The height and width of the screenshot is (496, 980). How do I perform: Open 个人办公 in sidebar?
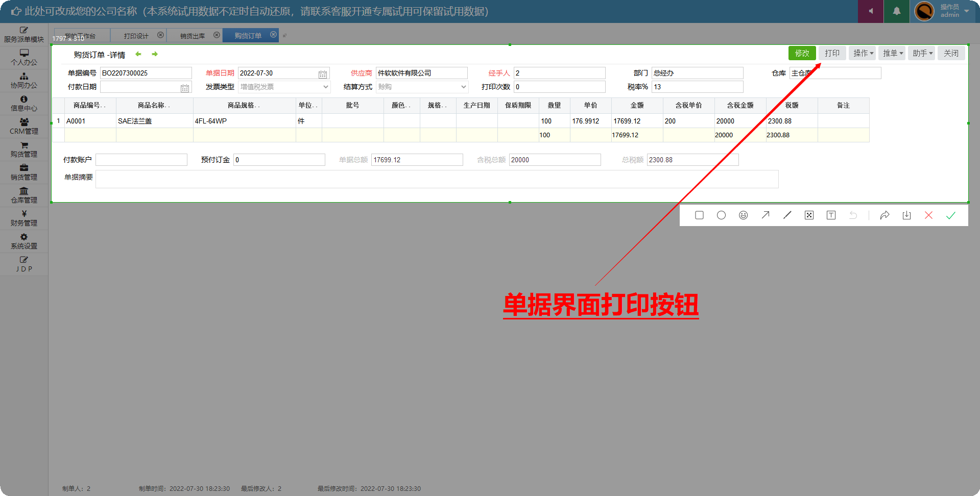pos(24,58)
